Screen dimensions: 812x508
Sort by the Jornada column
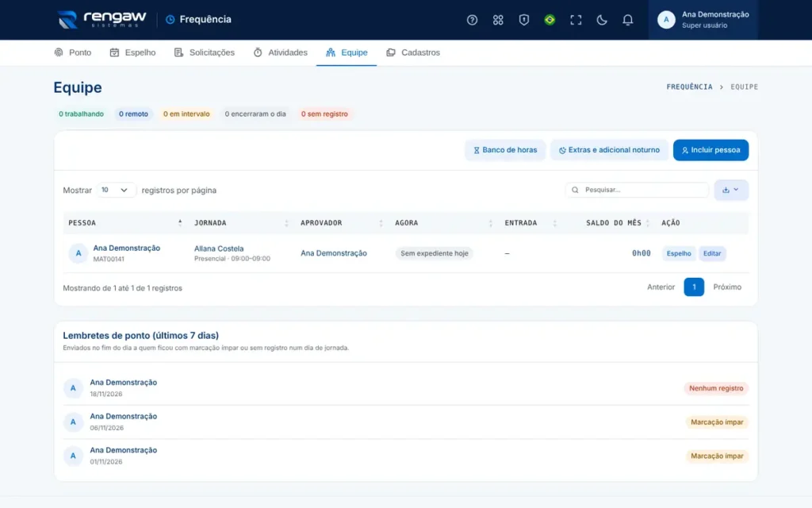coord(241,223)
